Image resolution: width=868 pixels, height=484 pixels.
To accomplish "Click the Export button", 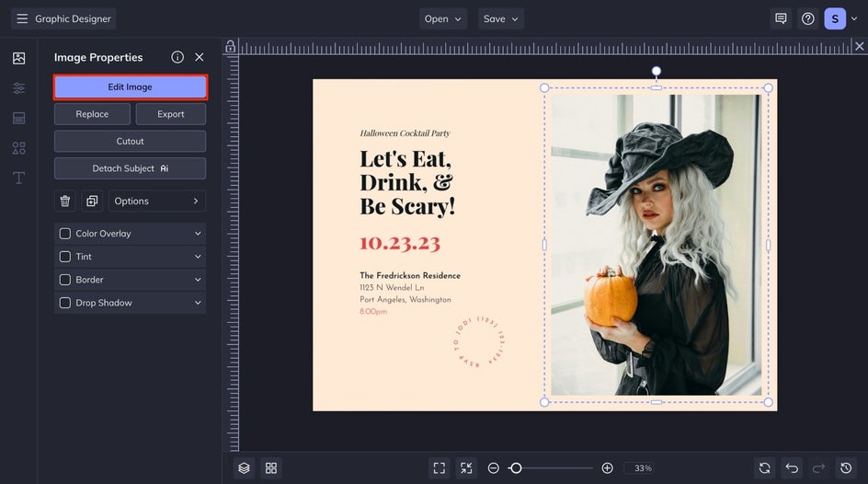I will pos(170,114).
